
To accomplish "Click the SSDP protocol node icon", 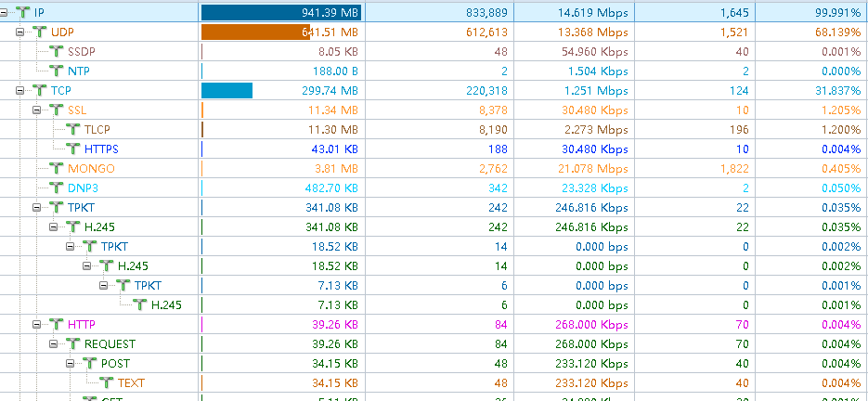I will [57, 51].
